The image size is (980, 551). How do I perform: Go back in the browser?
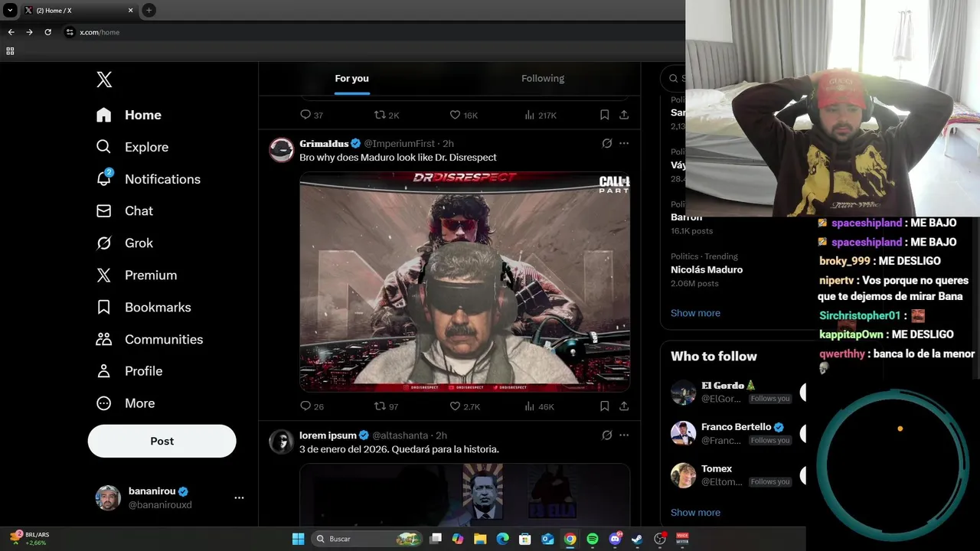point(11,32)
